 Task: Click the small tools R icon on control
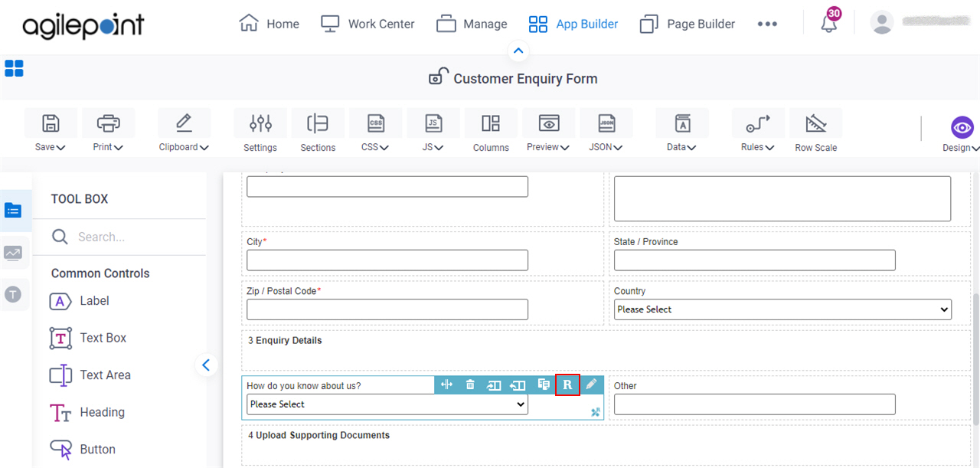[x=596, y=412]
